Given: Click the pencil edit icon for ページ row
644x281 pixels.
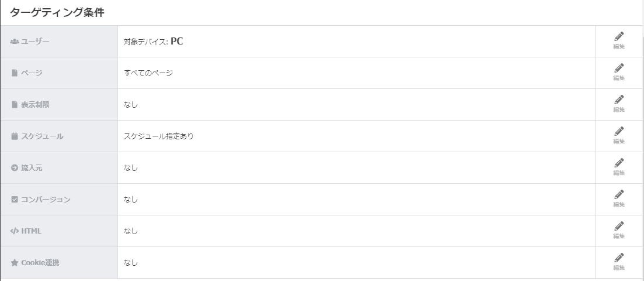Looking at the screenshot, I should pyautogui.click(x=619, y=68).
